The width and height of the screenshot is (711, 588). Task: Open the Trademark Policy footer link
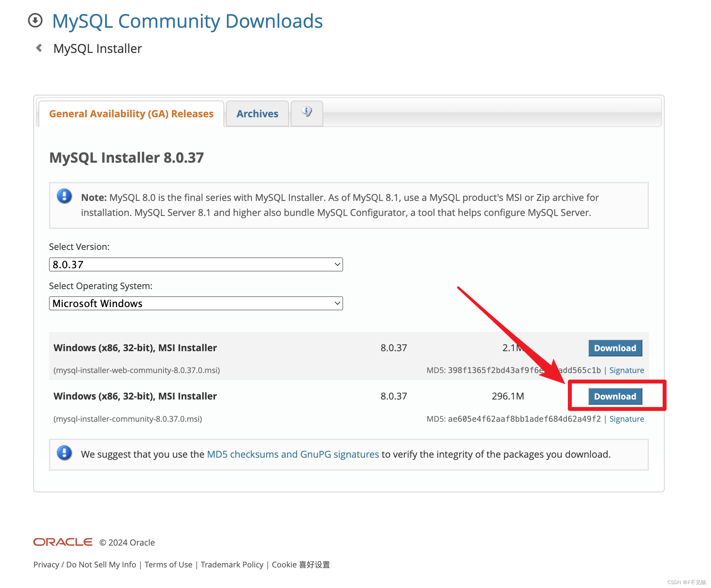pyautogui.click(x=232, y=564)
